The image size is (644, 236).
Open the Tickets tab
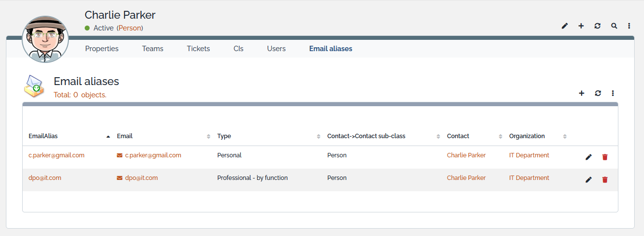click(198, 49)
